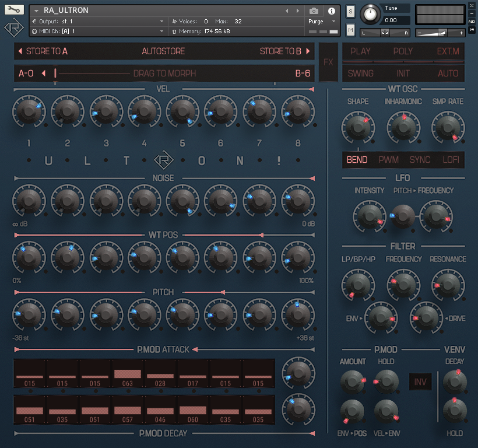This screenshot has height=448, width=478.
Task: Click the L/R pan slider
Action: 385,33
